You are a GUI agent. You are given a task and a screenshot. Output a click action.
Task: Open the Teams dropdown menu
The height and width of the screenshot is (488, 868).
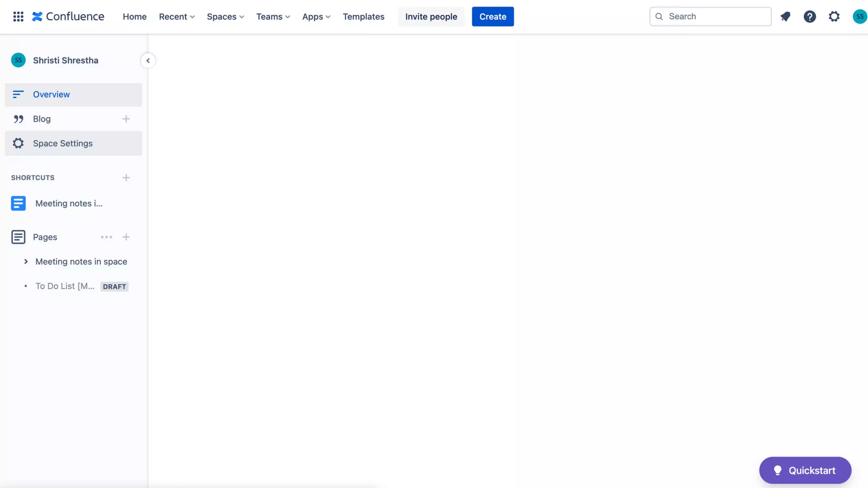click(273, 17)
